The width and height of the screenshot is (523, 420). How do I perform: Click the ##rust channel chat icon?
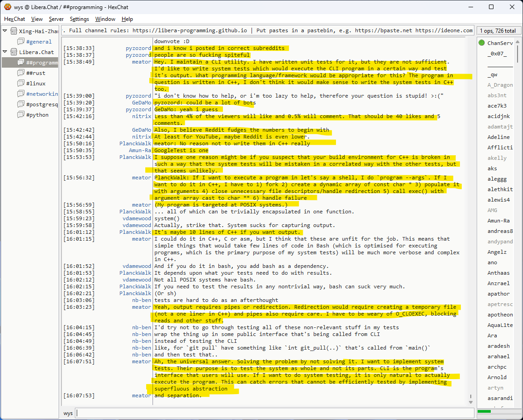[x=20, y=73]
